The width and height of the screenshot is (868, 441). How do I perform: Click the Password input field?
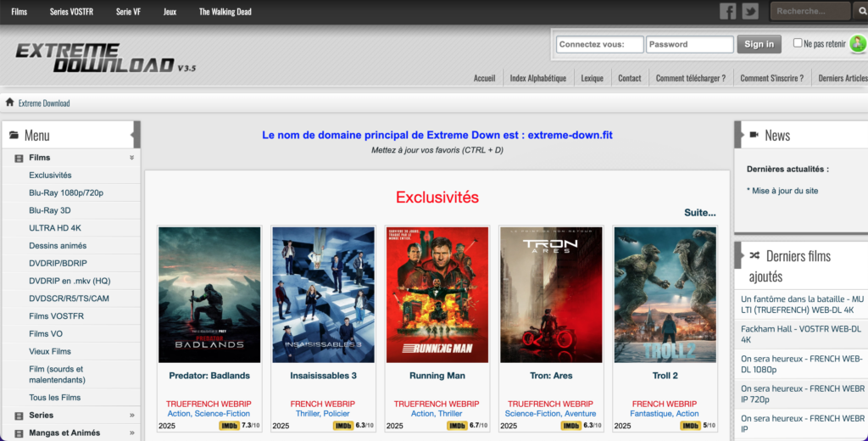click(690, 44)
